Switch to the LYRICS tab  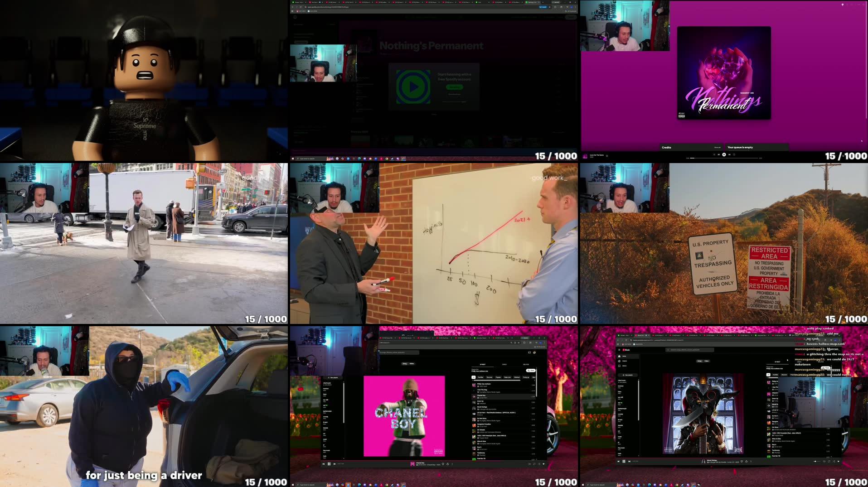(504, 364)
